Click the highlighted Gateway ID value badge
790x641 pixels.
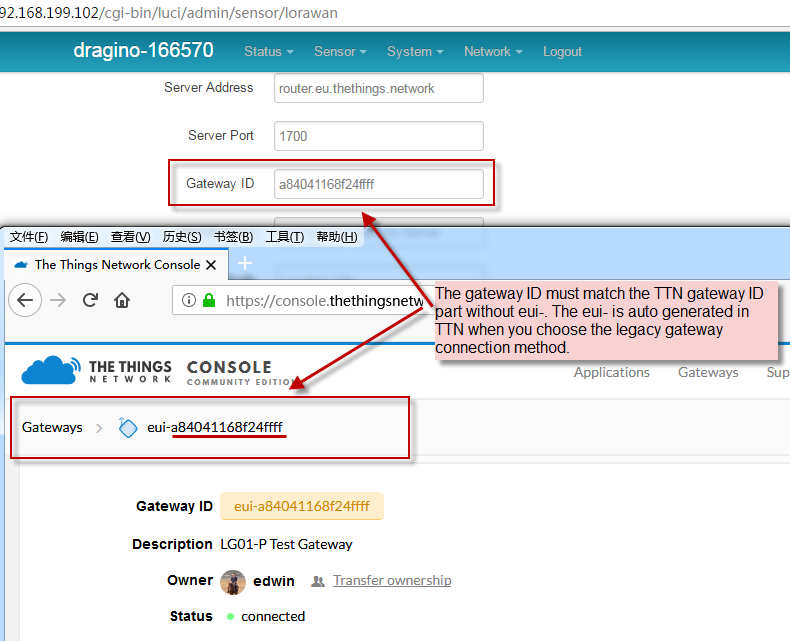302,506
